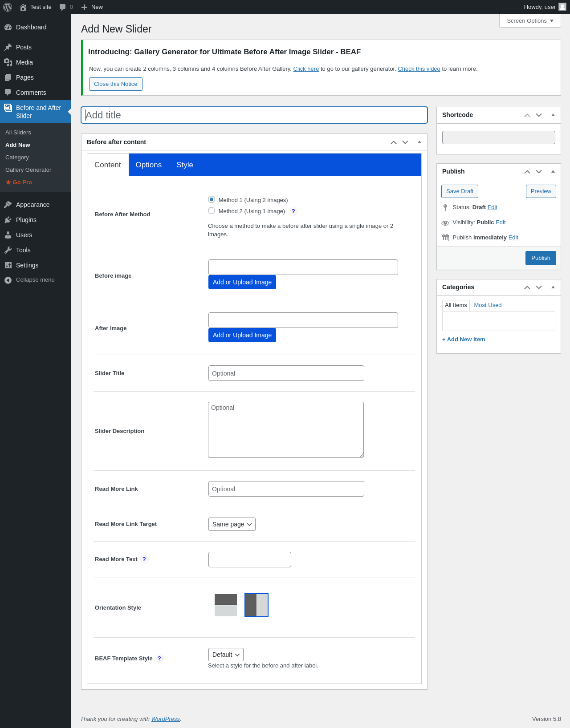Collapse the Before after content panel
This screenshot has width=570, height=728.
coord(419,142)
